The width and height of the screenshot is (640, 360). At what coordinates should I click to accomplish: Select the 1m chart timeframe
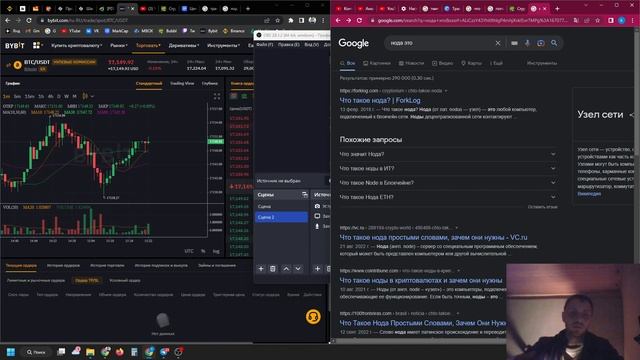coord(6,96)
